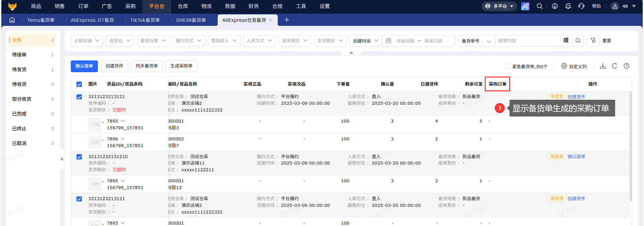This screenshot has width=644, height=226.
Task: Open the 平台仓 menu
Action: pos(157,6)
